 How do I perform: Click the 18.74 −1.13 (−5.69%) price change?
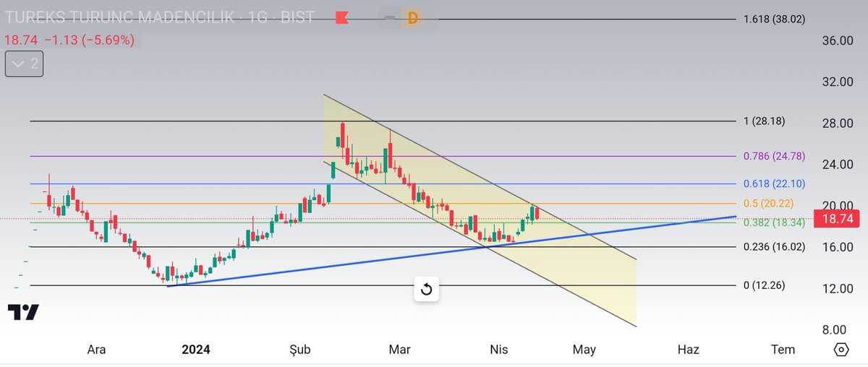click(x=69, y=40)
